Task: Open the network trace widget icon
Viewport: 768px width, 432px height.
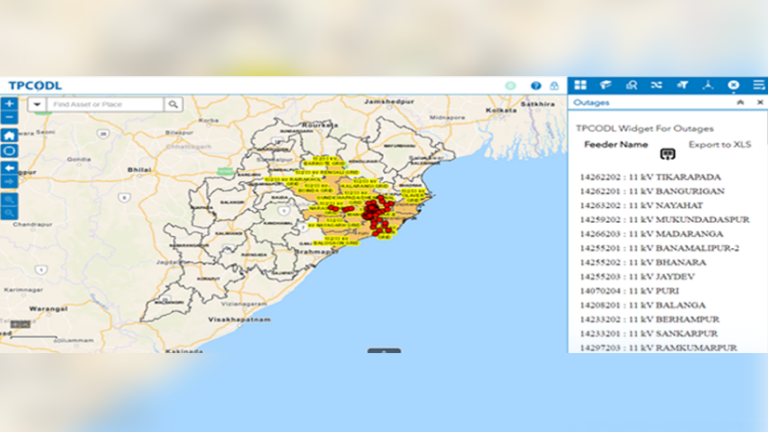Action: [707, 85]
